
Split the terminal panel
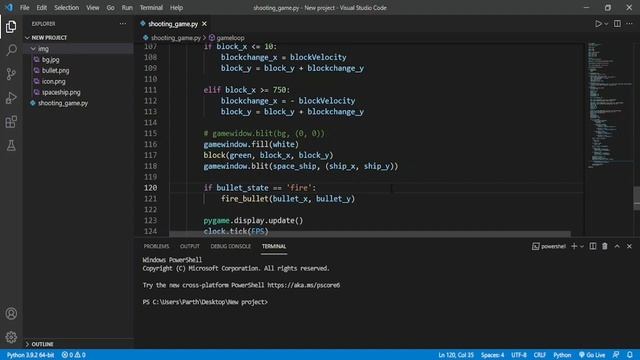(x=593, y=246)
